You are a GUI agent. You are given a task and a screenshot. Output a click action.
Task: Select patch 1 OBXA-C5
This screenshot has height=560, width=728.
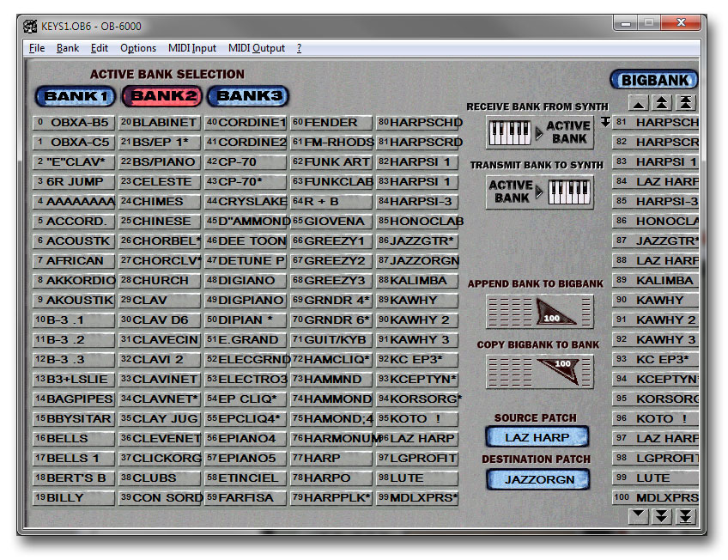click(x=73, y=142)
